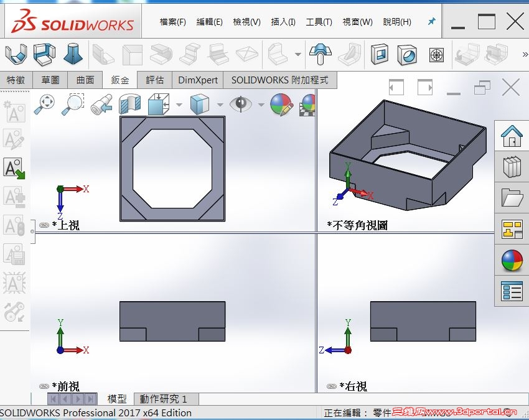Image resolution: width=529 pixels, height=420 pixels.
Task: Click the Sheet Metal Gusset icon
Action: (350, 54)
